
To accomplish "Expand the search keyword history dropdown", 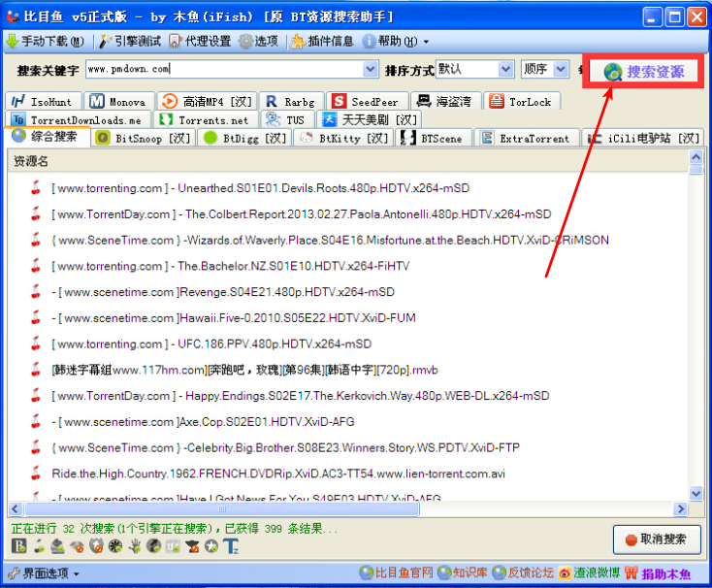I will (x=371, y=70).
